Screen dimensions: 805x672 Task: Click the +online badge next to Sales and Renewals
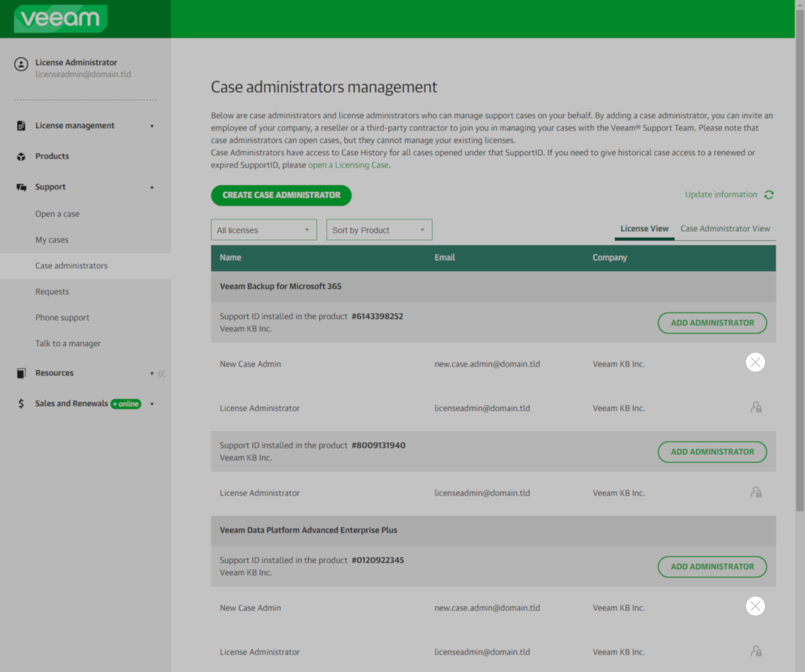(x=126, y=404)
